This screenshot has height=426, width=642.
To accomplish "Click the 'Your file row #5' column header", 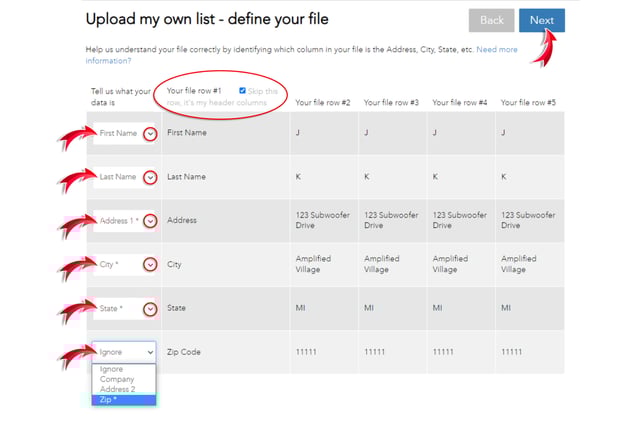I will point(528,103).
